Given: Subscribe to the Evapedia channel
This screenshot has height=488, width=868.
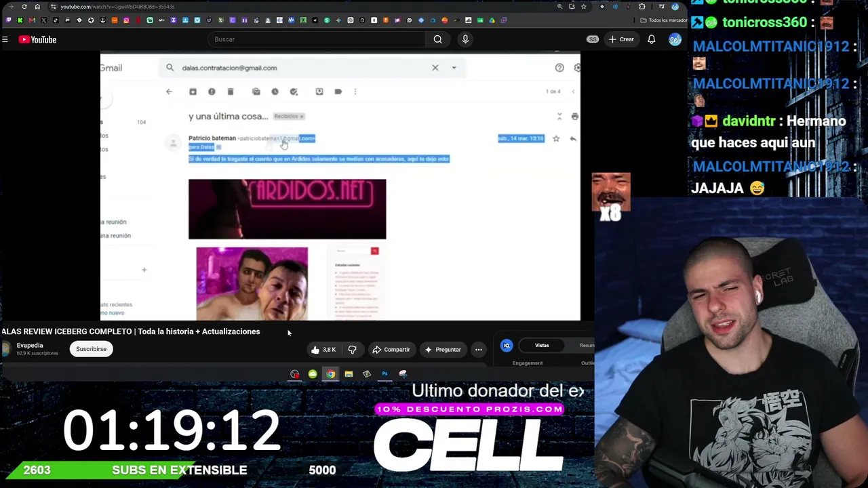Looking at the screenshot, I should pos(91,349).
